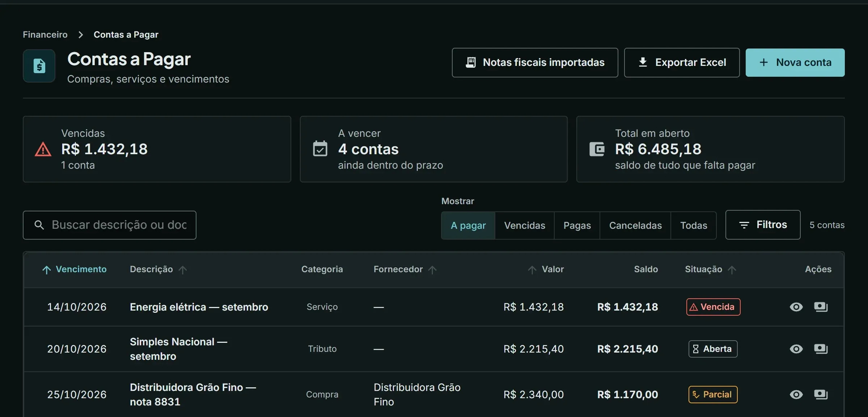
Task: Click the warning triangle in Vencidas card
Action: (43, 149)
